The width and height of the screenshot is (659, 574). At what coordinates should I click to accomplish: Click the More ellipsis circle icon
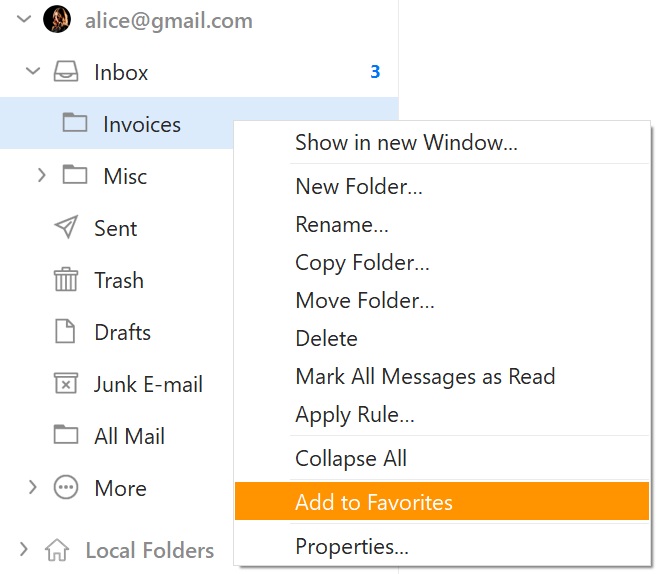pos(66,487)
